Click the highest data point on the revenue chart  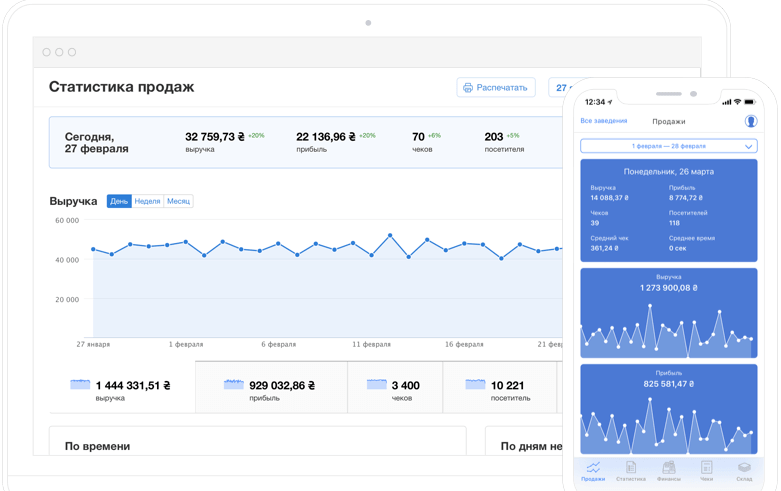click(x=390, y=235)
